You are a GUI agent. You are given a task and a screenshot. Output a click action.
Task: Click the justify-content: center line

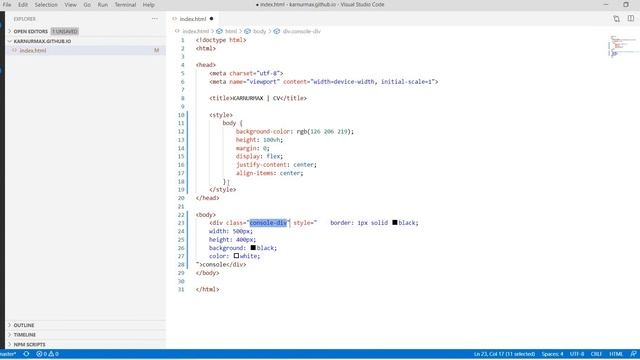276,165
